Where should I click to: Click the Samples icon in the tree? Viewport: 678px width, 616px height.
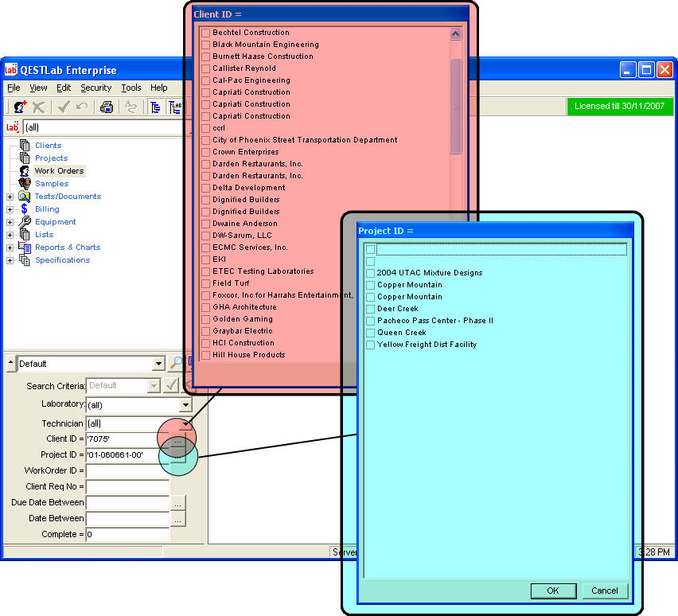point(25,184)
